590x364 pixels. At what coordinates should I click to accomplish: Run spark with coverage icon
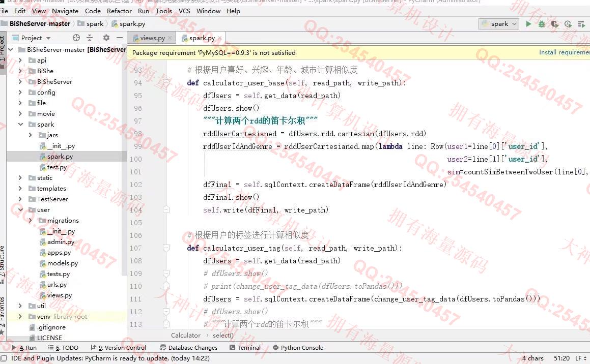[x=555, y=24]
